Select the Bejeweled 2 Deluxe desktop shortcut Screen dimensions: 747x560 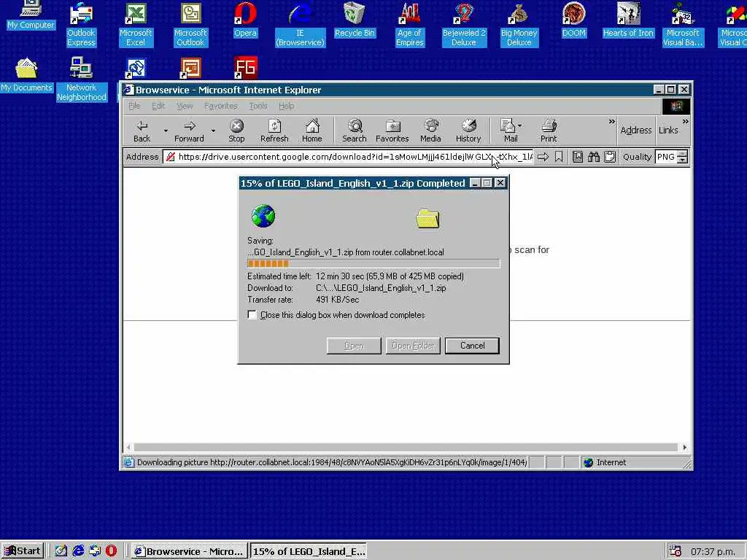pyautogui.click(x=463, y=24)
